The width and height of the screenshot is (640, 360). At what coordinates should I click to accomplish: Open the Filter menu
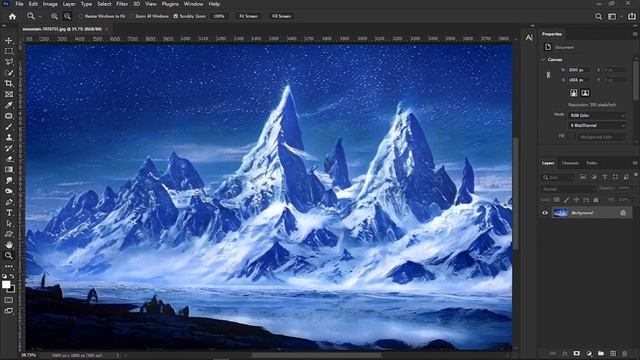122,4
